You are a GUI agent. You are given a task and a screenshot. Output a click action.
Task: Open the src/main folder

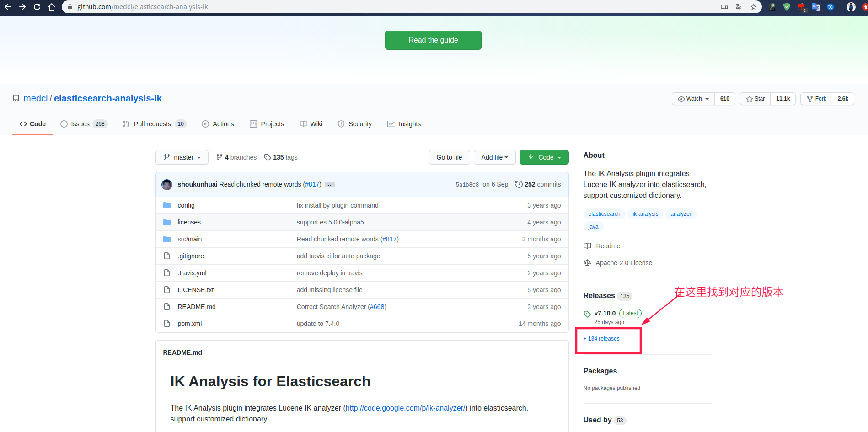pyautogui.click(x=190, y=239)
